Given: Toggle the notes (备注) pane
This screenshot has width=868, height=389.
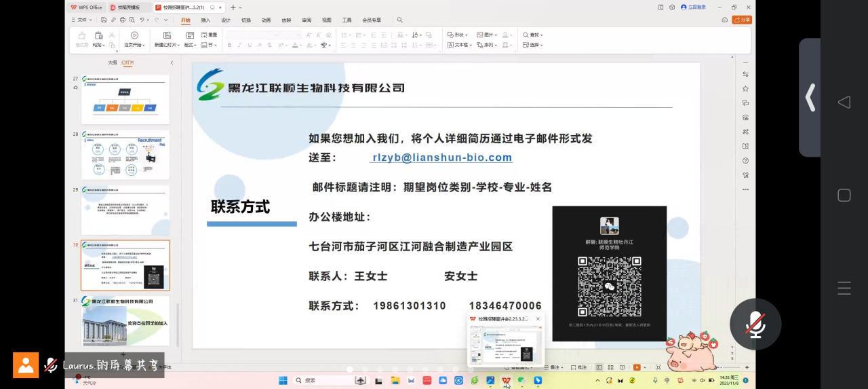Looking at the screenshot, I should pyautogui.click(x=555, y=367).
